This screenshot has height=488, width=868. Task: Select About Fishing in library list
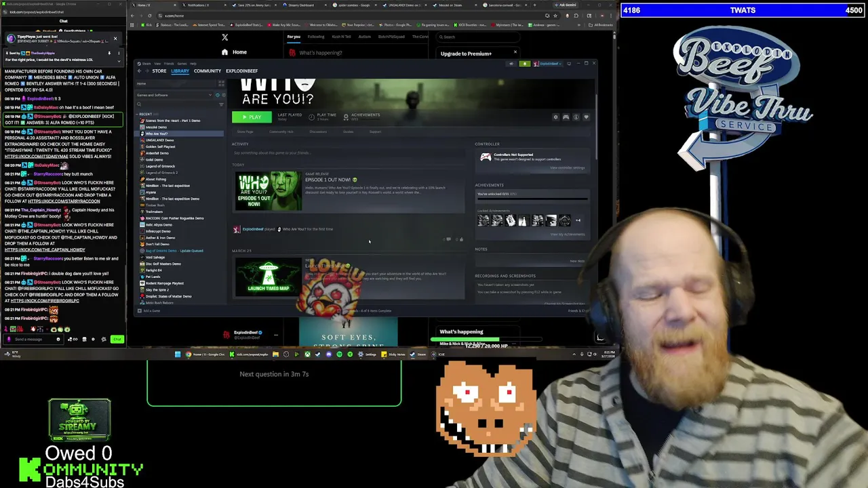coord(156,179)
